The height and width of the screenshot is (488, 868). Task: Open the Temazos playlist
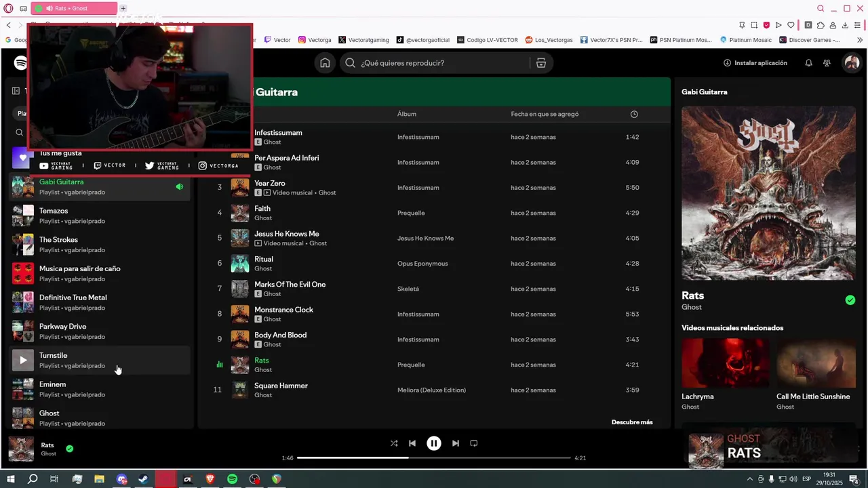tap(100, 216)
